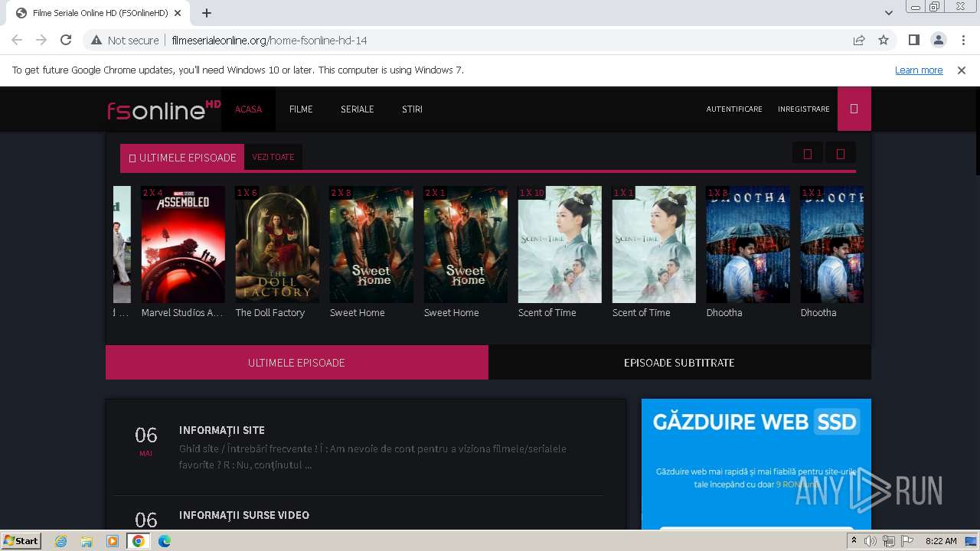Switch to ULTIMELE EPISOADE tab
Screen dimensions: 980x551
point(296,363)
